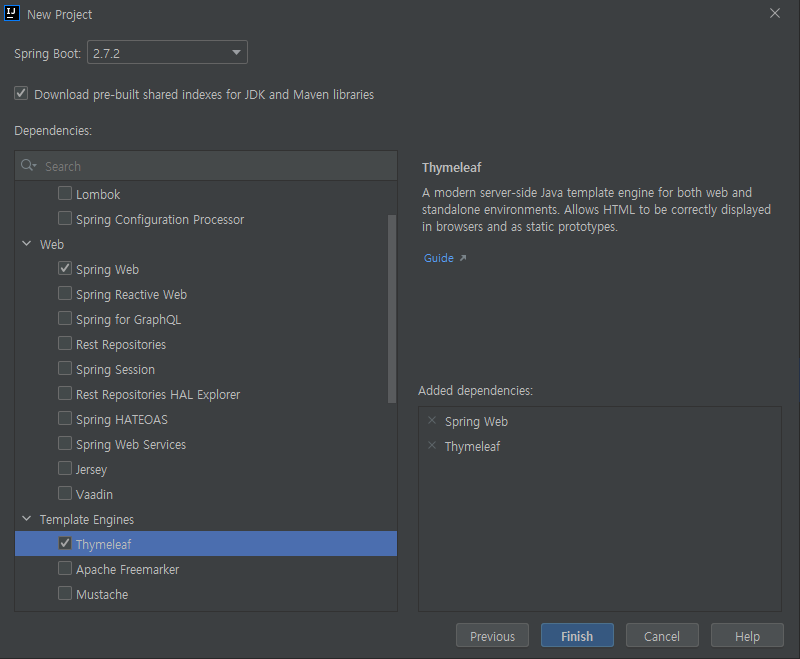Check the Vaadin checkbox
Viewport: 800px width, 659px height.
click(x=65, y=493)
